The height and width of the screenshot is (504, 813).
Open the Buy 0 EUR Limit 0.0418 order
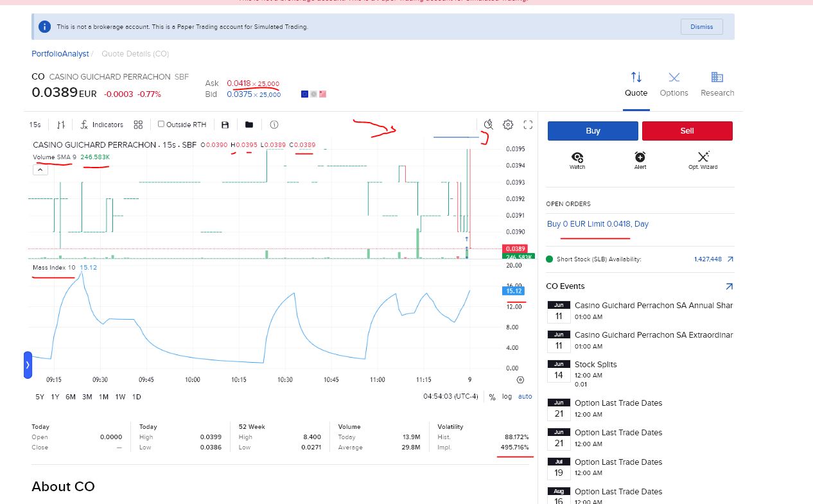[598, 224]
